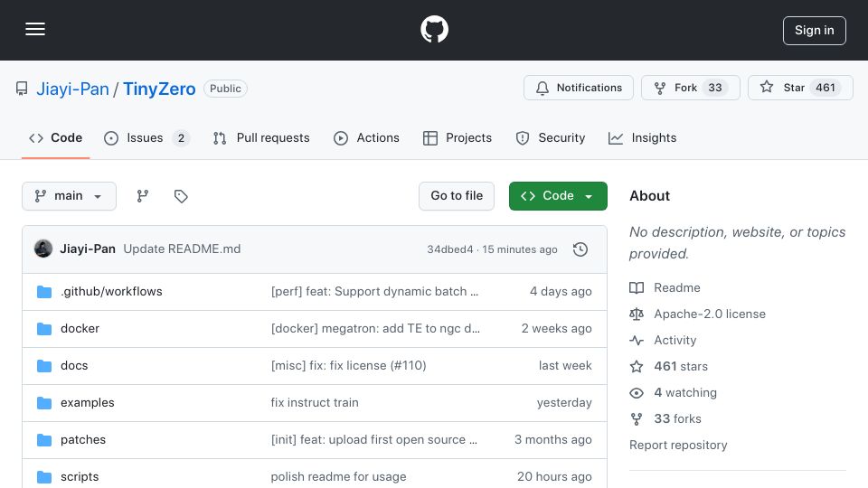This screenshot has height=488, width=868.
Task: Open the Activity link in About
Action: 663,341
